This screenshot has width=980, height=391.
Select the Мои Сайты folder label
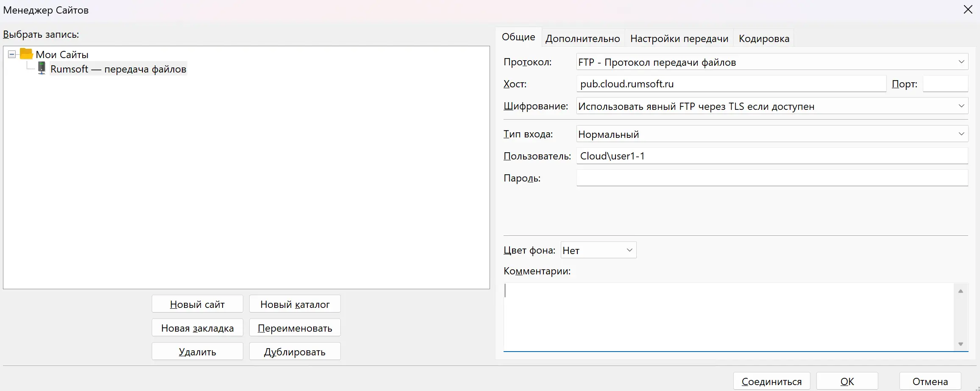tap(62, 54)
